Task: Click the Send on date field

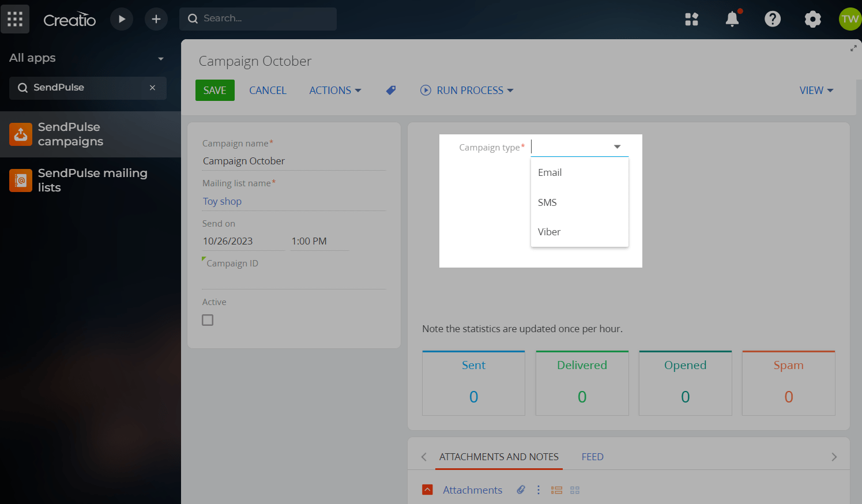Action: click(x=243, y=241)
